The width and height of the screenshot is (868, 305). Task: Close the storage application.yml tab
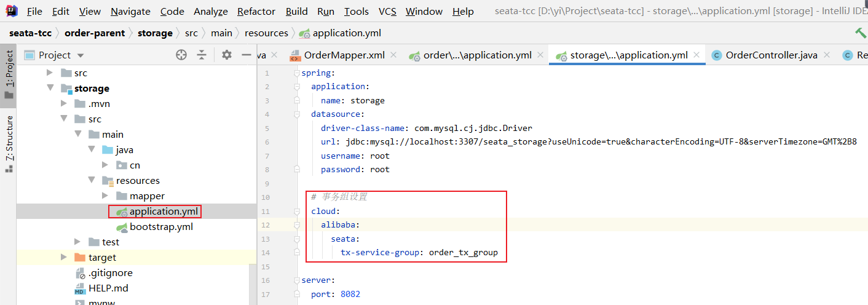click(696, 55)
